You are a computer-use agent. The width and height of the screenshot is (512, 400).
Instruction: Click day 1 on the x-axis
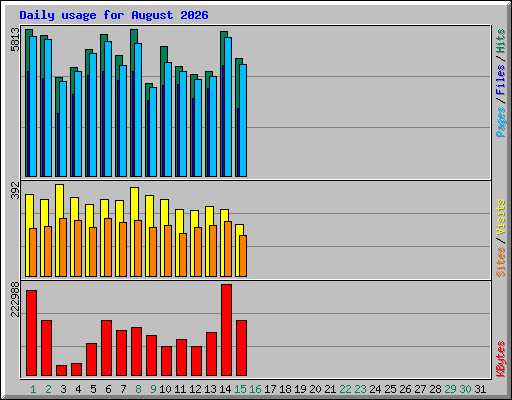click(33, 389)
